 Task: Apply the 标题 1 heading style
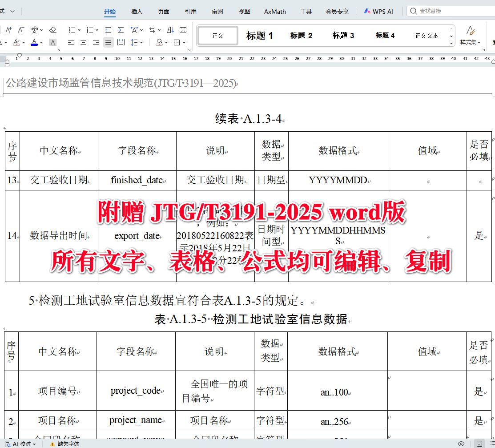pos(260,36)
